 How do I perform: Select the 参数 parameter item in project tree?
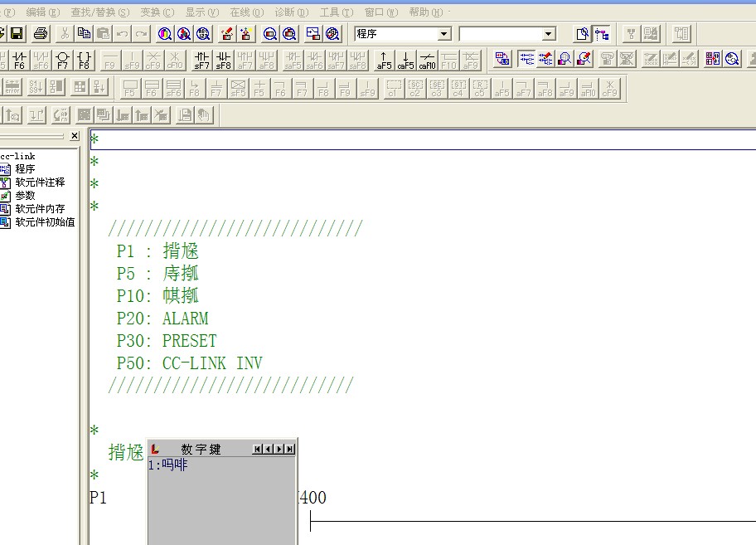click(25, 196)
